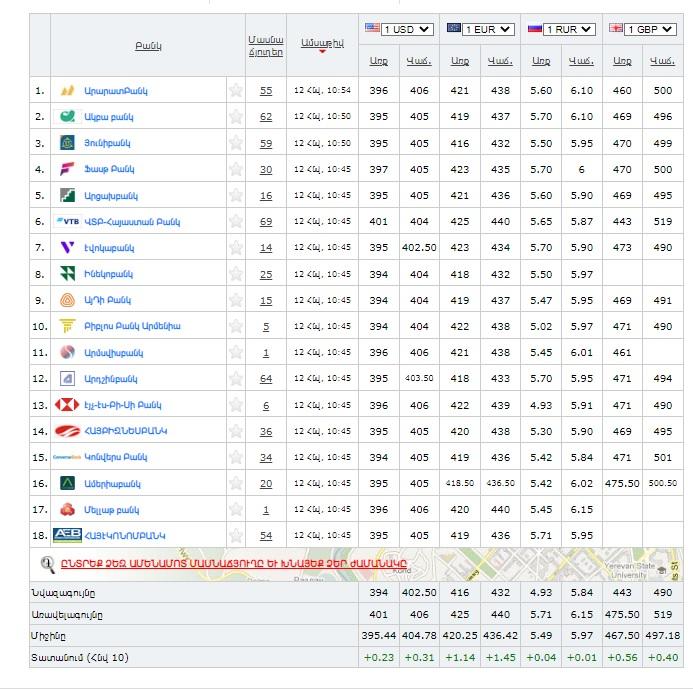Click the VTB-Armenia Bank logo

(68, 221)
